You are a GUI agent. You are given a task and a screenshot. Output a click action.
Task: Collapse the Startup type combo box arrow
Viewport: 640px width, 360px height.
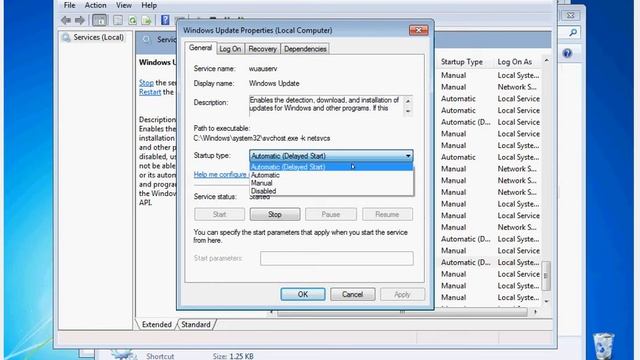coord(408,156)
